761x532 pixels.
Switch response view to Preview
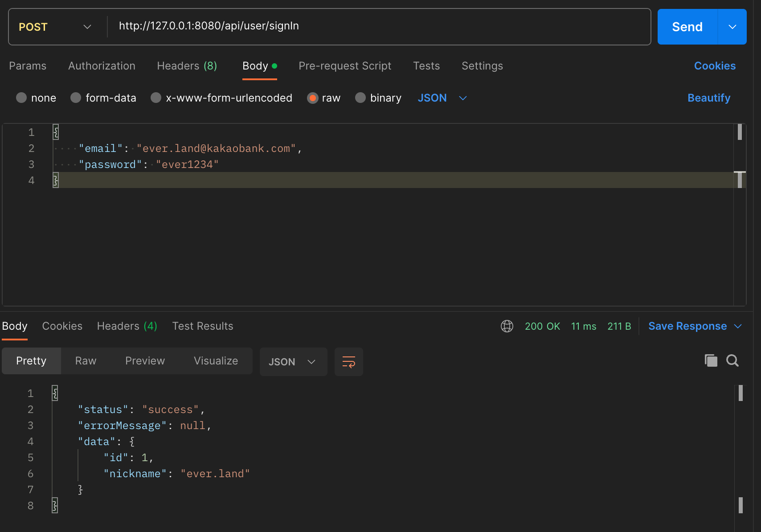click(x=145, y=361)
